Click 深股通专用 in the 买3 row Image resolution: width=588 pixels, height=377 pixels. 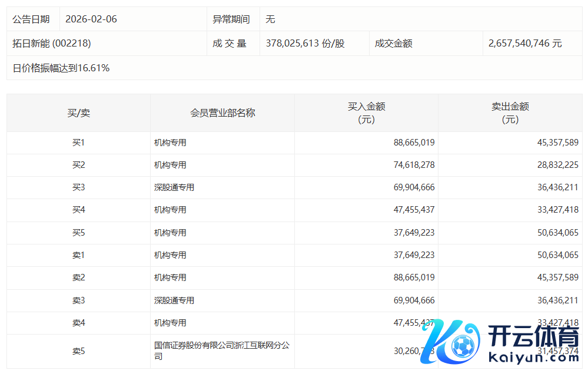click(x=174, y=188)
